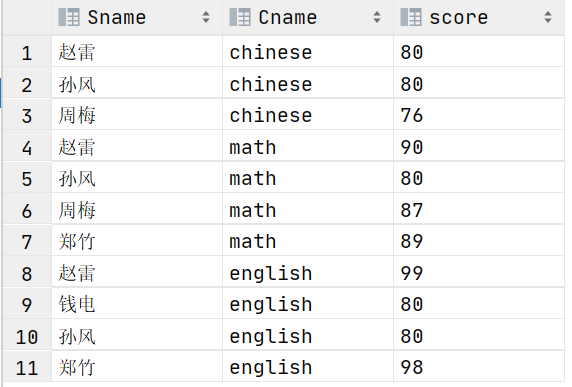Click the math cell in row 6
This screenshot has width=572, height=387.
click(308, 209)
